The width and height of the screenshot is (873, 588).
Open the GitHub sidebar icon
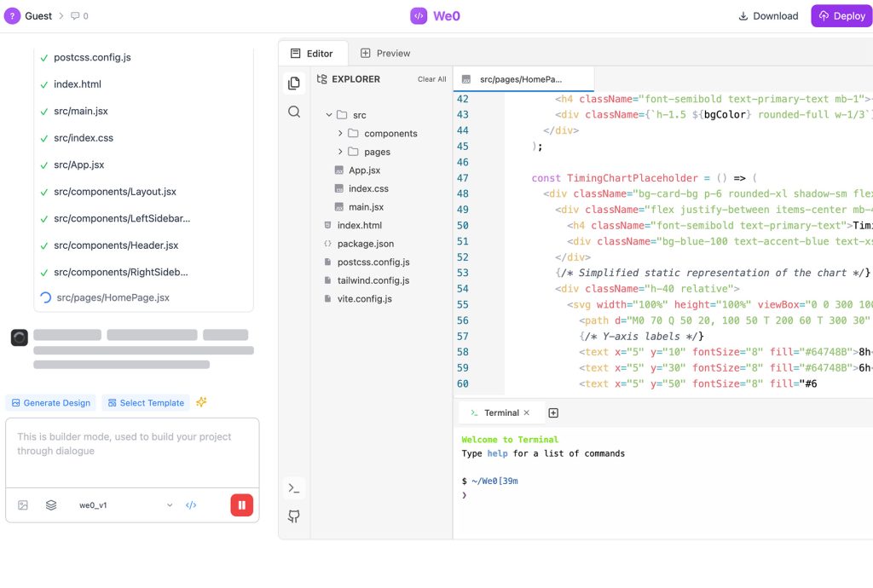(294, 516)
